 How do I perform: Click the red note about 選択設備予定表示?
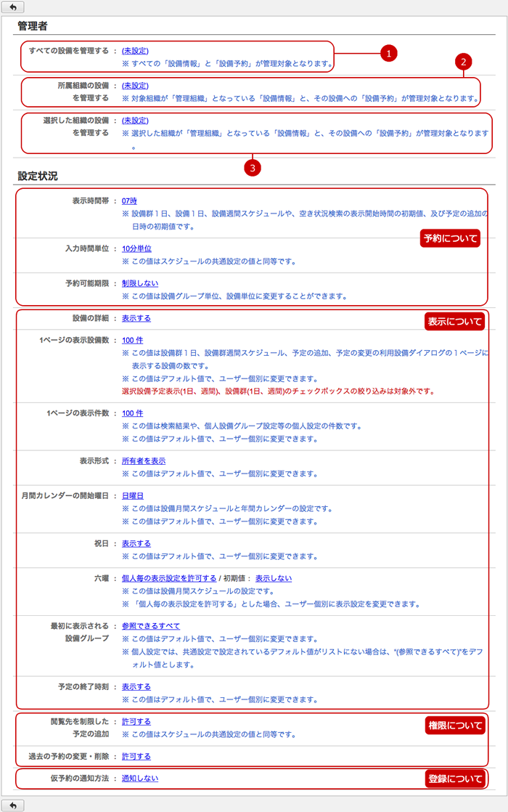pos(278,391)
